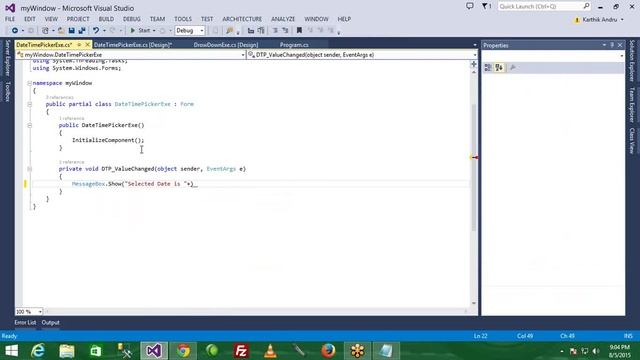Viewport: 640px width, 360px height.
Task: Click the editor vertical scrollbar thumb
Action: pos(474,167)
